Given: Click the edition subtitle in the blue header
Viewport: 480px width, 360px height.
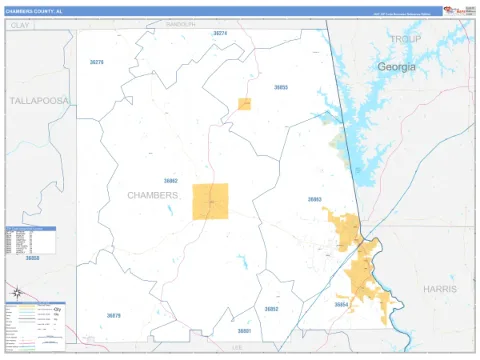Looking at the screenshot, I should 402,14.
